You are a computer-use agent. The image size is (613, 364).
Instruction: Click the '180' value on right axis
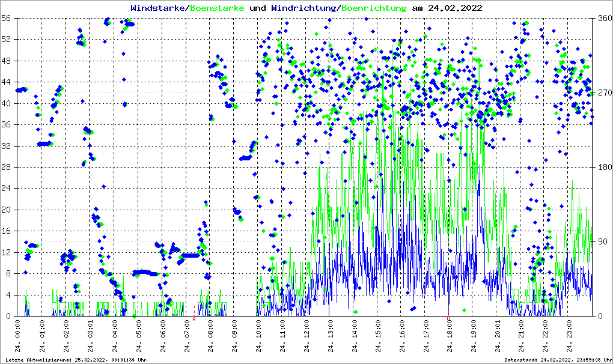point(603,168)
